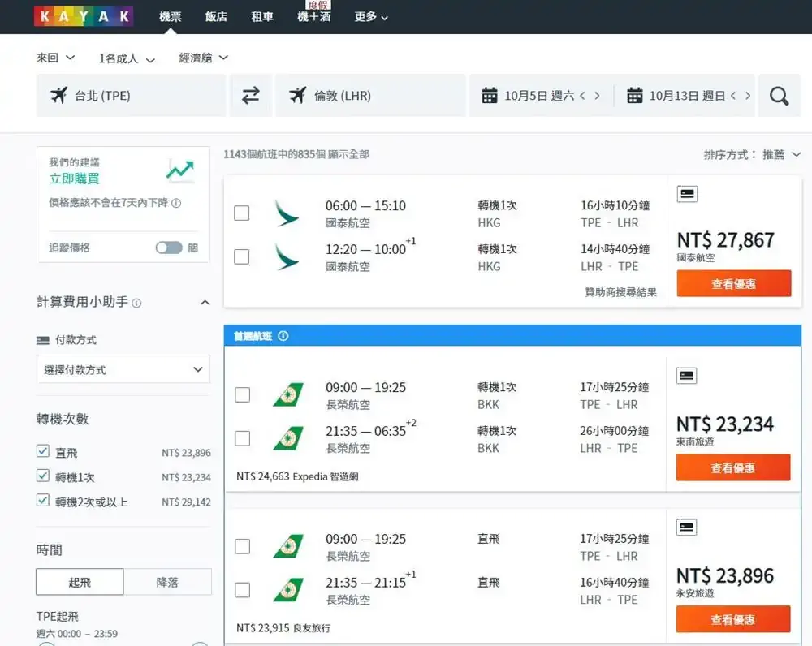Collapse the 計算費用小助手 section

[205, 302]
